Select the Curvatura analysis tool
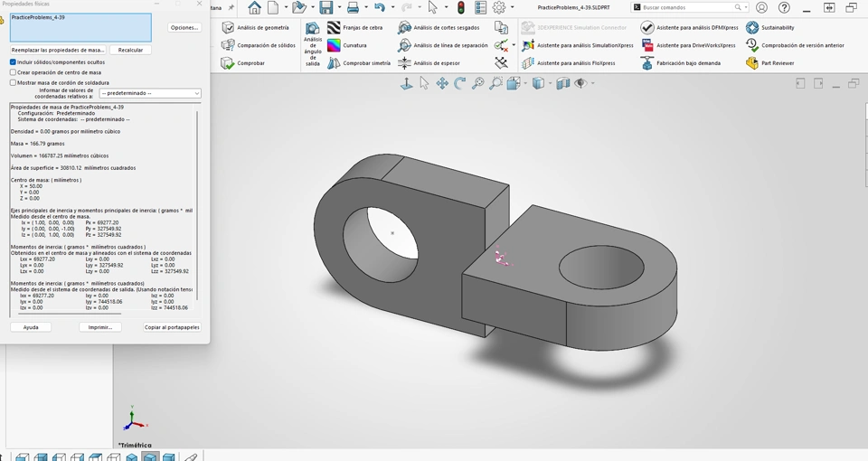868x461 pixels. pyautogui.click(x=335, y=45)
